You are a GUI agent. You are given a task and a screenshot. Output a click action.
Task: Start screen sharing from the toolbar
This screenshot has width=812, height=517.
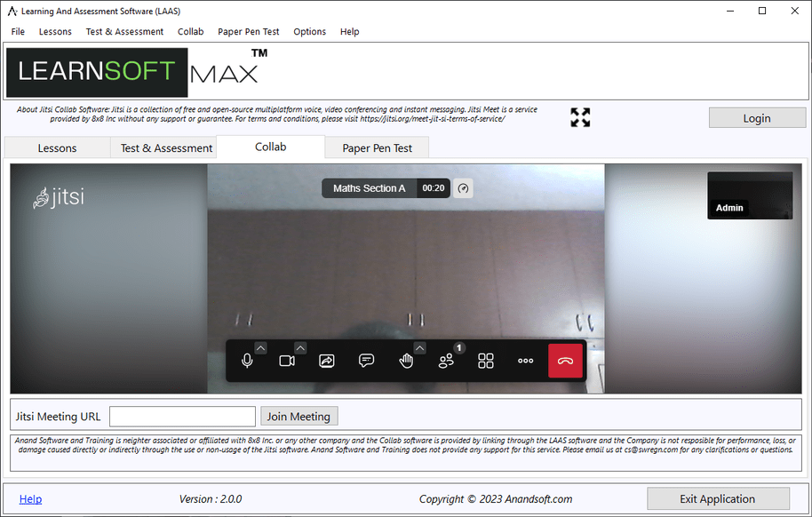[326, 362]
